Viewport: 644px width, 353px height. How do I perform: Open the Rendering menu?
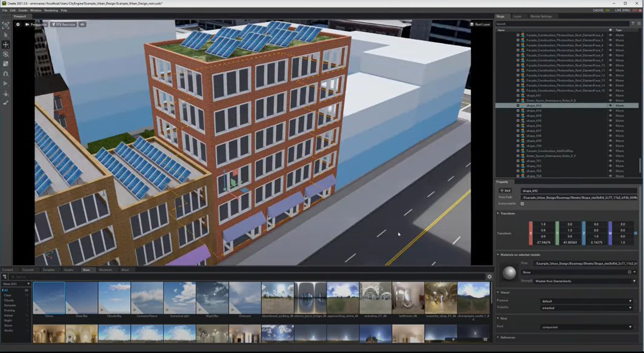(x=51, y=10)
